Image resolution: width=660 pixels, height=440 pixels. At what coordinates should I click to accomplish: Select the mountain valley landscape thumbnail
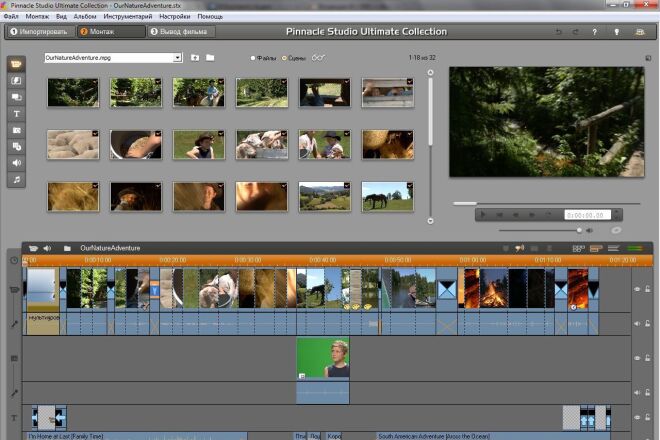(x=324, y=197)
